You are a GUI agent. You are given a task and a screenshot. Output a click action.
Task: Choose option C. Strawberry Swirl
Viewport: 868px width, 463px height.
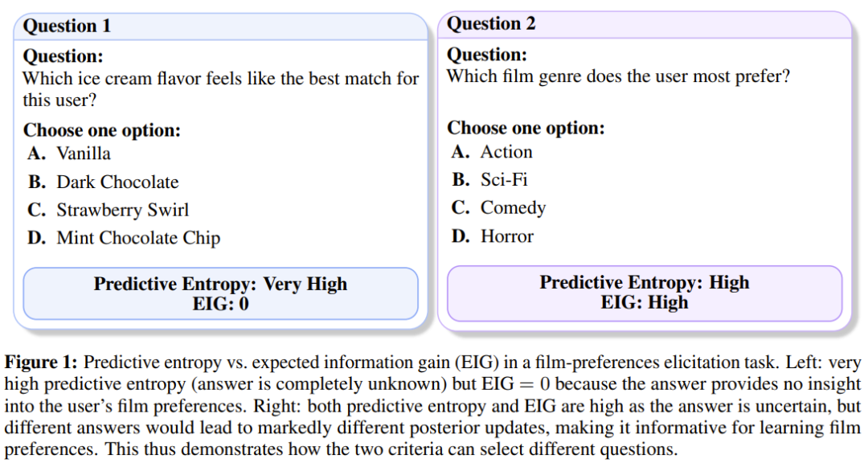(x=108, y=210)
